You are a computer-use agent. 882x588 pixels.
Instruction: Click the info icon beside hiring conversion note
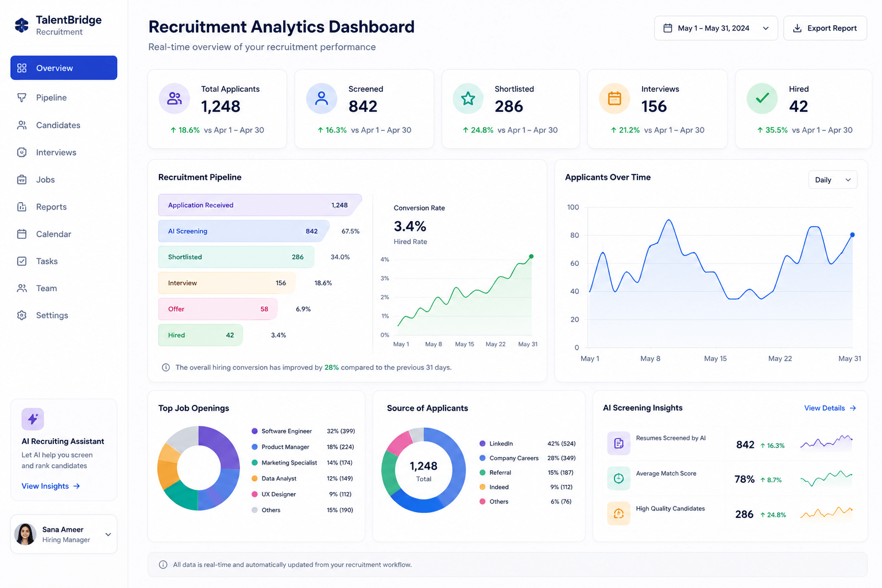click(x=166, y=367)
